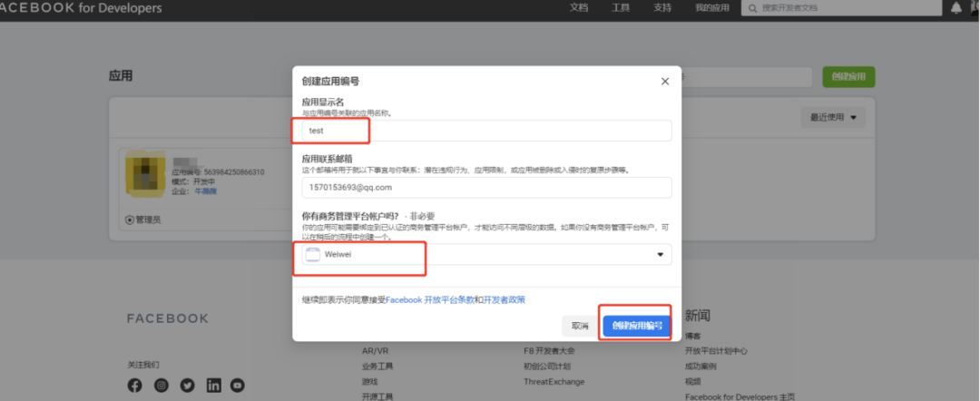This screenshot has height=401, width=980.
Task: Click the 新闻 footer heading
Action: click(x=698, y=316)
